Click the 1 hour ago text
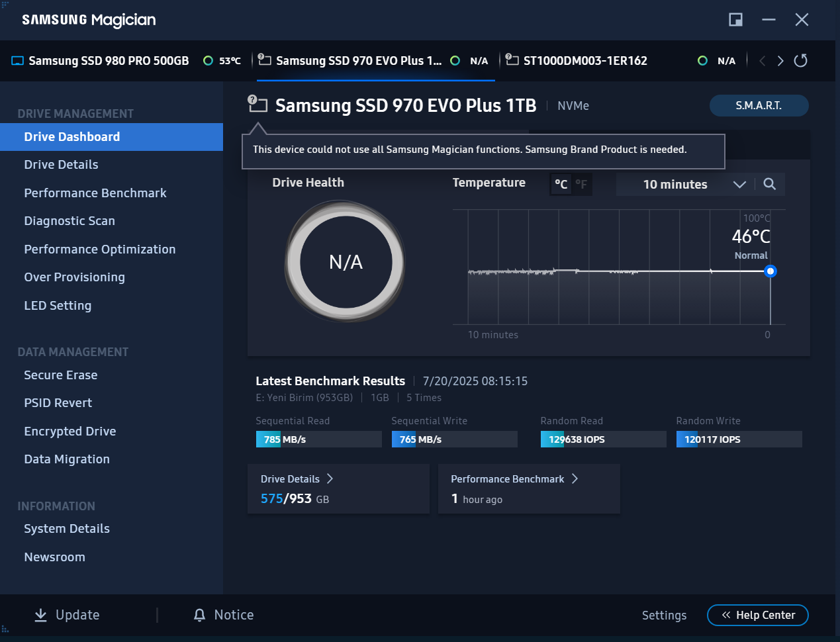The height and width of the screenshot is (642, 840). click(477, 499)
